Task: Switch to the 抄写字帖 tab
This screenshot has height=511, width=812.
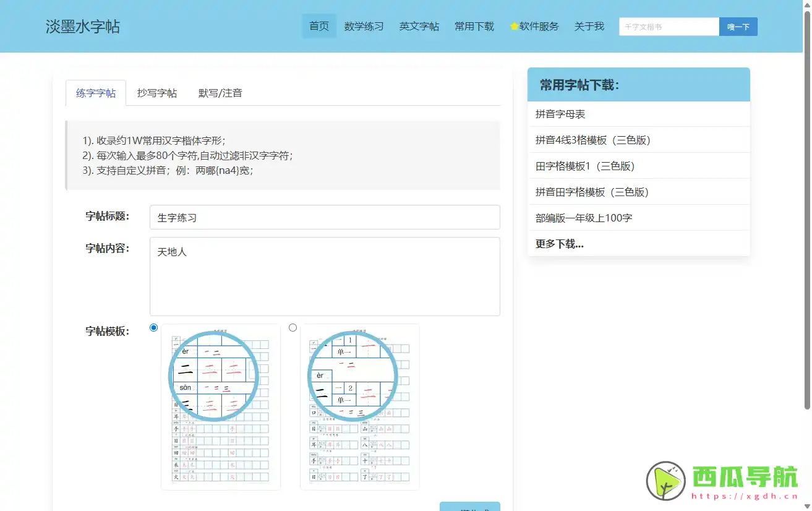Action: click(x=156, y=93)
